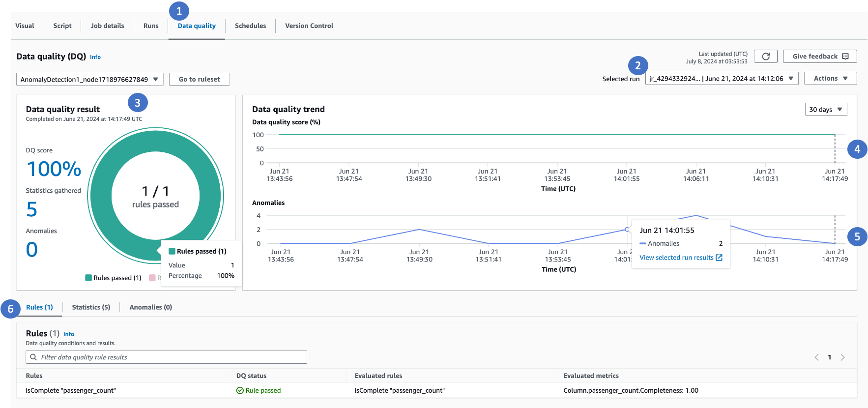Click Info link next to Rules heading
Viewport: 868px width, 408px height.
(69, 334)
